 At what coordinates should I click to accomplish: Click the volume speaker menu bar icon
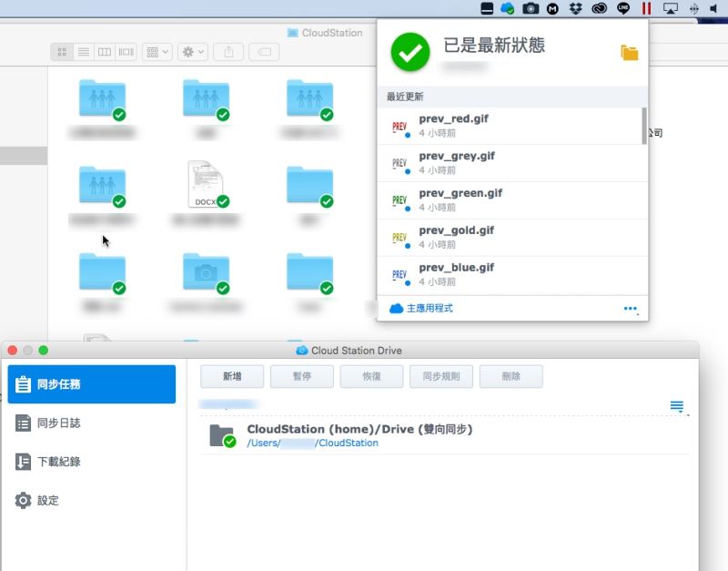(714, 8)
